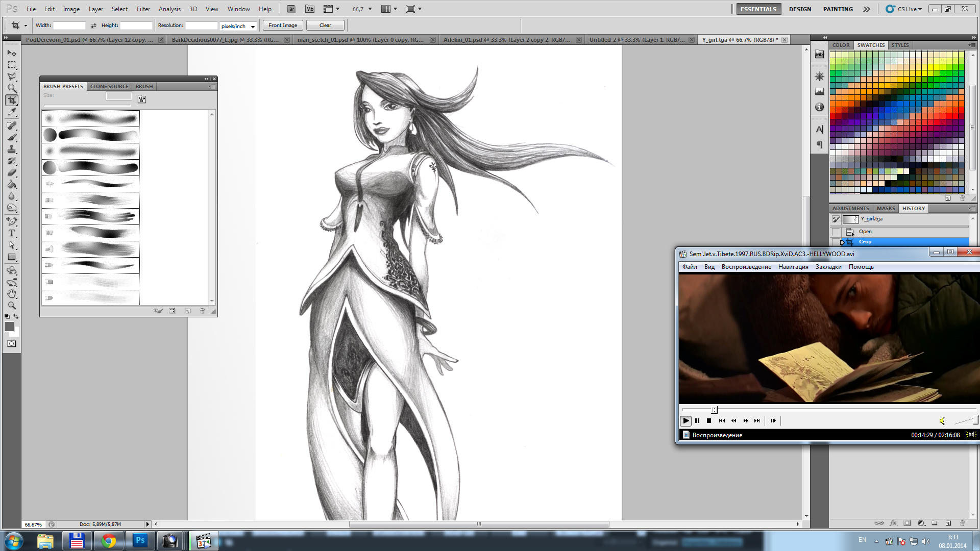Image resolution: width=980 pixels, height=551 pixels.
Task: Open the Filter menu
Action: click(143, 9)
